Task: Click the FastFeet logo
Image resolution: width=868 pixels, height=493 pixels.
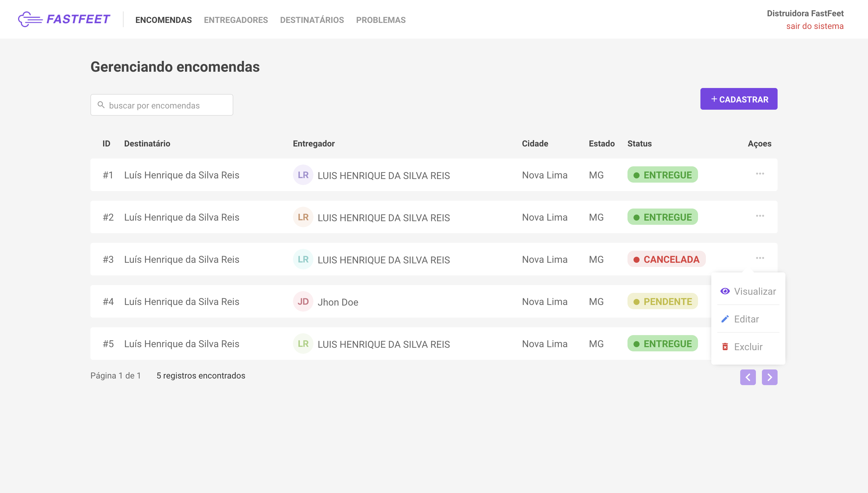Action: pos(64,19)
